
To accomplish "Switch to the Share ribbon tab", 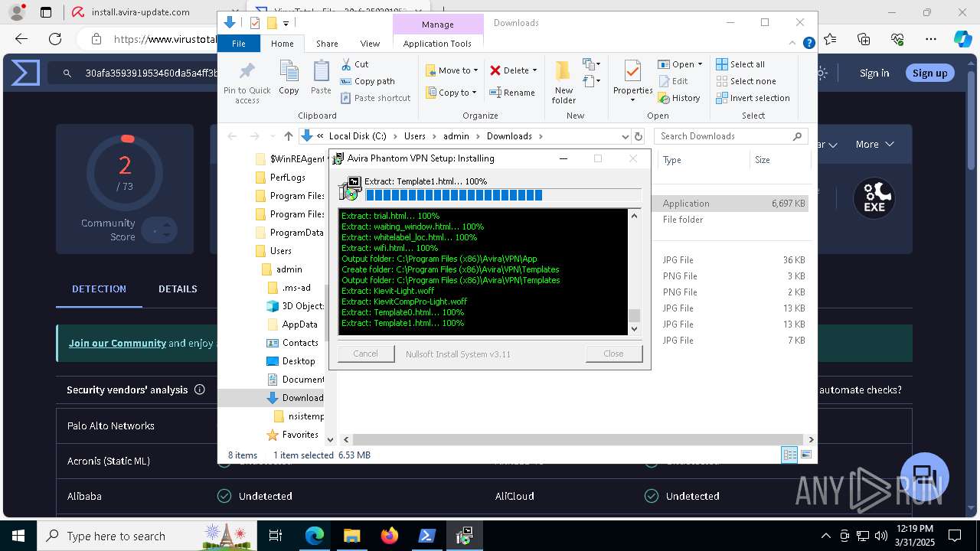I will pyautogui.click(x=327, y=44).
